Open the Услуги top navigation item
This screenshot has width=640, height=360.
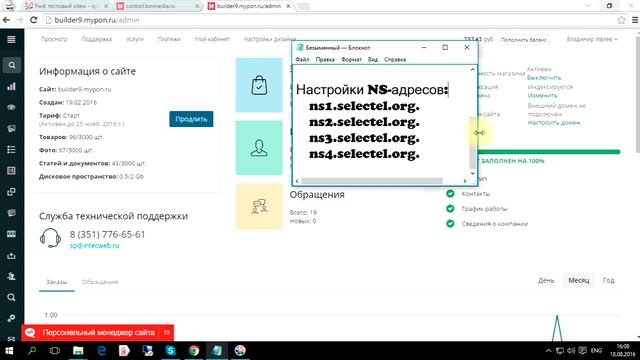(x=135, y=39)
